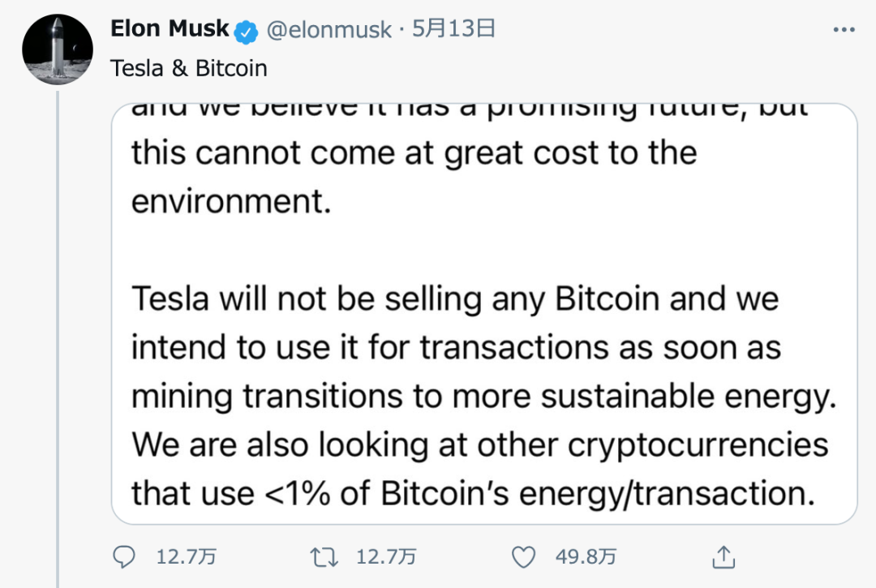Click the 5月13日 tweet date
The width and height of the screenshot is (876, 588).
click(x=453, y=28)
